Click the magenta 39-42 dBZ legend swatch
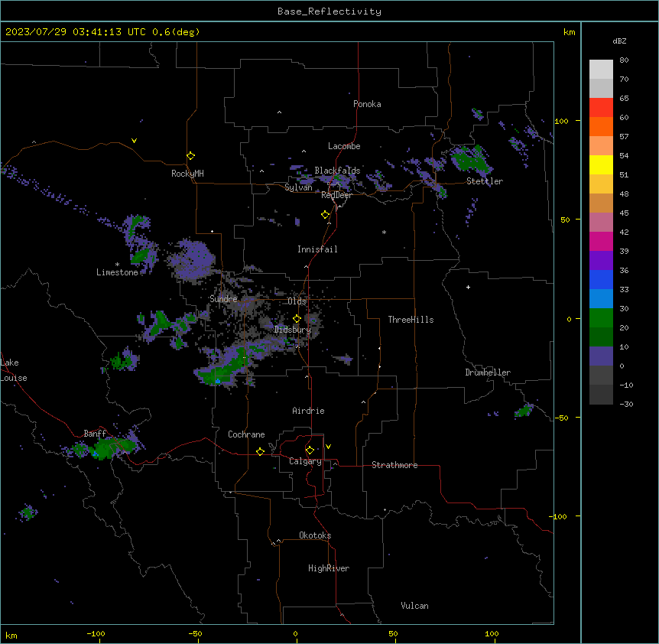The image size is (659, 644). click(x=601, y=241)
